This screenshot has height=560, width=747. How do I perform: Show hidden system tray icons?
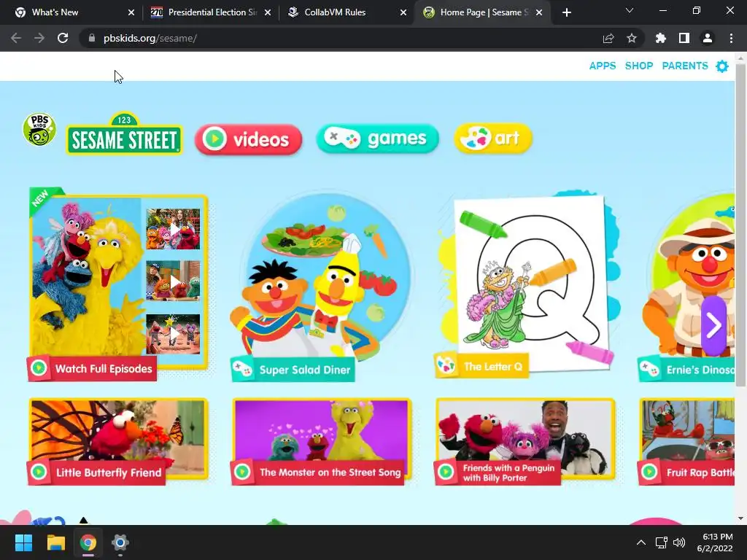[641, 542]
